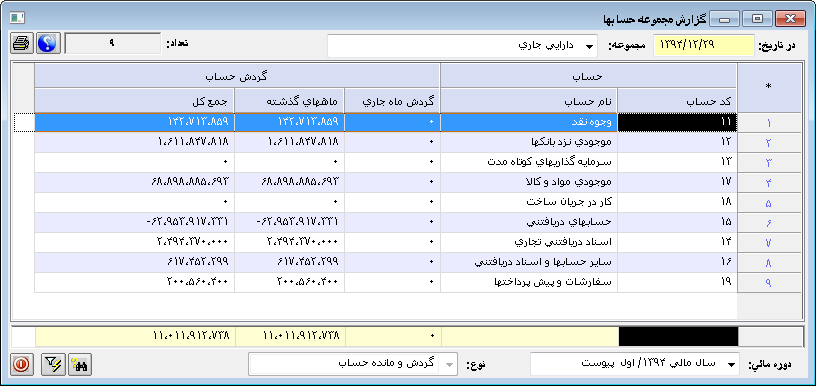
Task: Minimize the گزارش مجموعه حسابها window
Action: [725, 19]
